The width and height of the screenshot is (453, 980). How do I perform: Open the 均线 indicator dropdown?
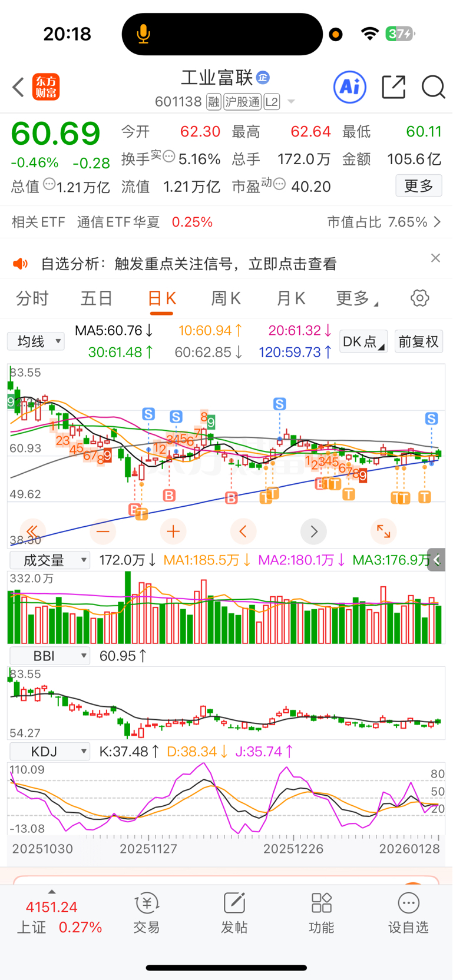pos(36,341)
